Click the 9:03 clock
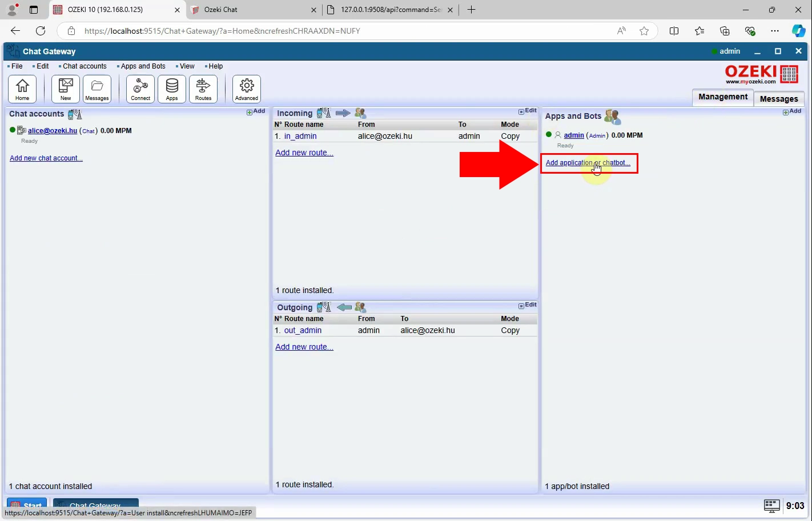This screenshot has width=812, height=521. [x=795, y=506]
